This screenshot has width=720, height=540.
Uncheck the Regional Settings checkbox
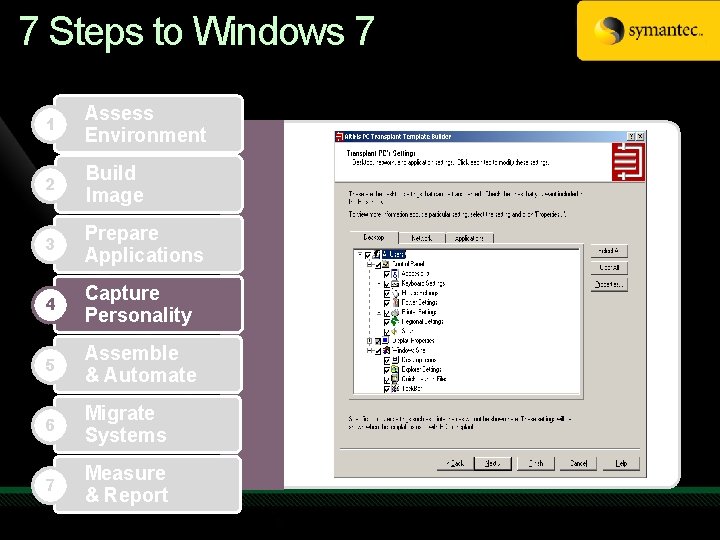[387, 322]
